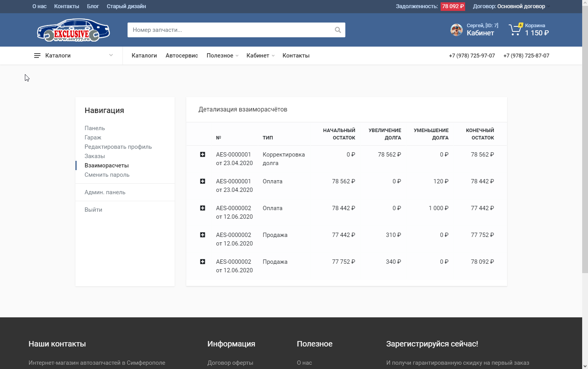Click the Начальный остаток column header

click(339, 134)
